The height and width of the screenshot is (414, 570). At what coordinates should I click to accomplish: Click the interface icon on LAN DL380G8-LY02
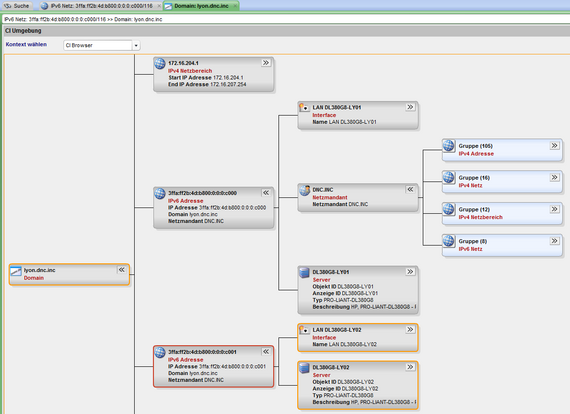click(304, 330)
